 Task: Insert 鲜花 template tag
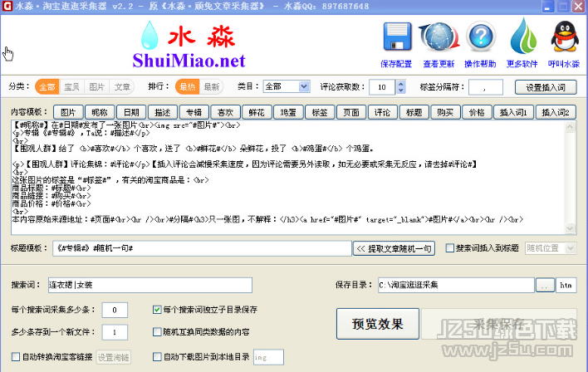point(257,112)
